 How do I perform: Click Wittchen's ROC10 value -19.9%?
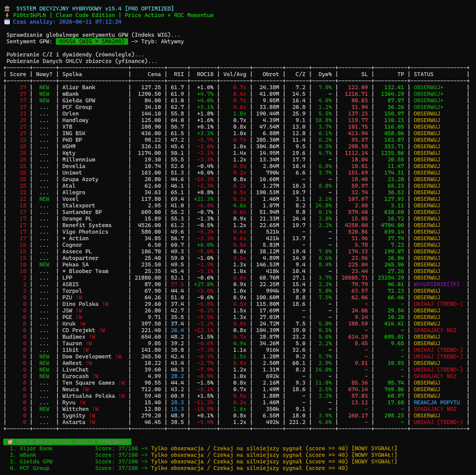203,409
